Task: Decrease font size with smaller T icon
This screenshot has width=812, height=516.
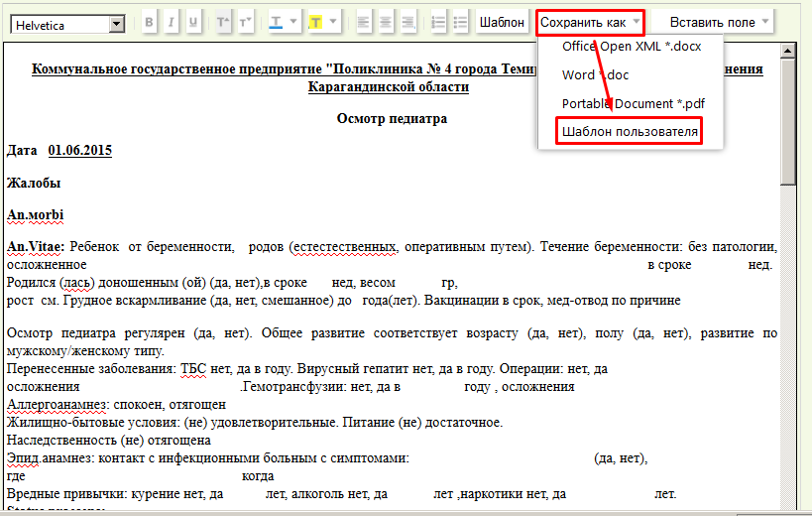Action: 245,22
